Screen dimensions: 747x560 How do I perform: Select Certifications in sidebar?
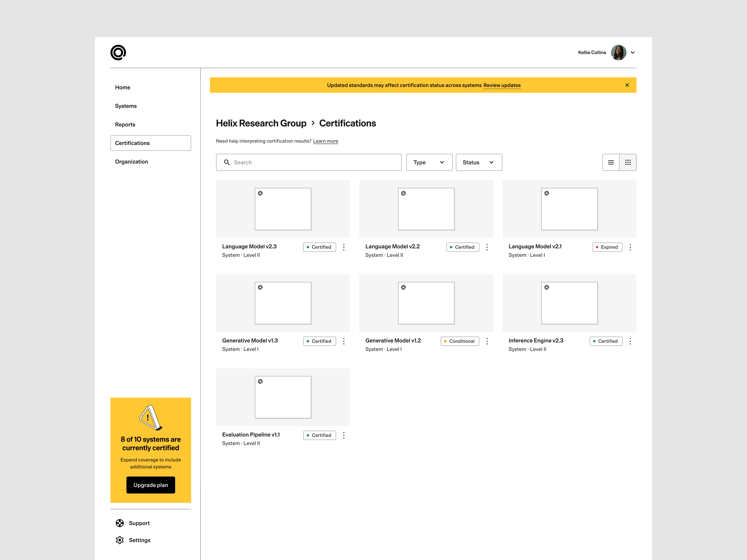[151, 143]
